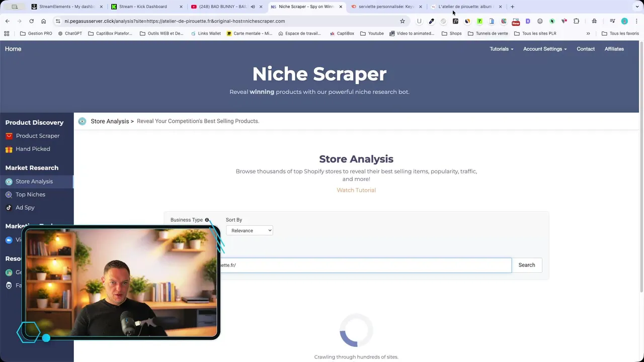The width and height of the screenshot is (644, 362).
Task: Switch to the serviette personnalisée tab
Action: click(x=386, y=7)
